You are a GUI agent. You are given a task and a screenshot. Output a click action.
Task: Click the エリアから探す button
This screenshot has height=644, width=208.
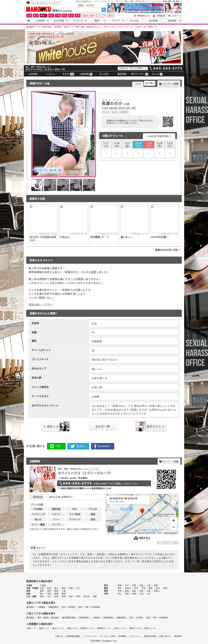click(x=105, y=16)
